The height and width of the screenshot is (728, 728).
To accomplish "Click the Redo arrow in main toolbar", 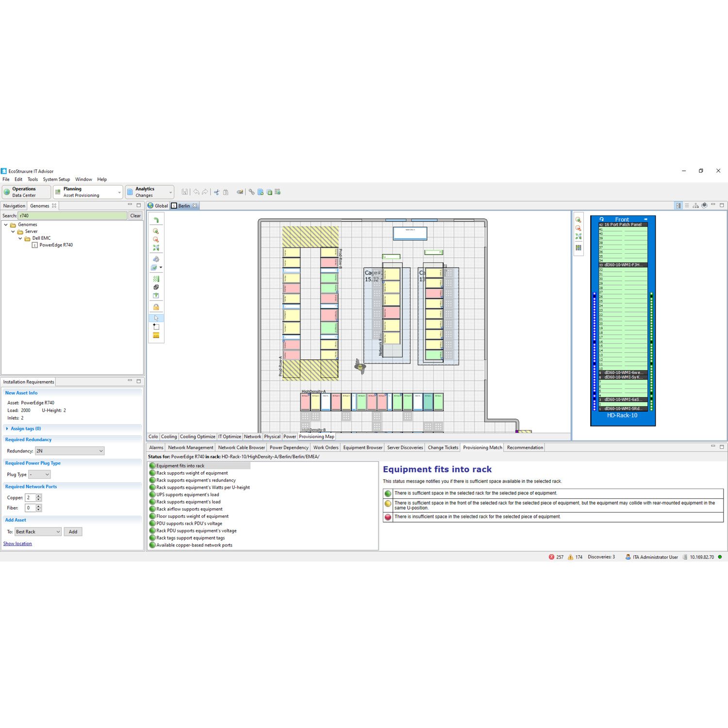I will [205, 192].
